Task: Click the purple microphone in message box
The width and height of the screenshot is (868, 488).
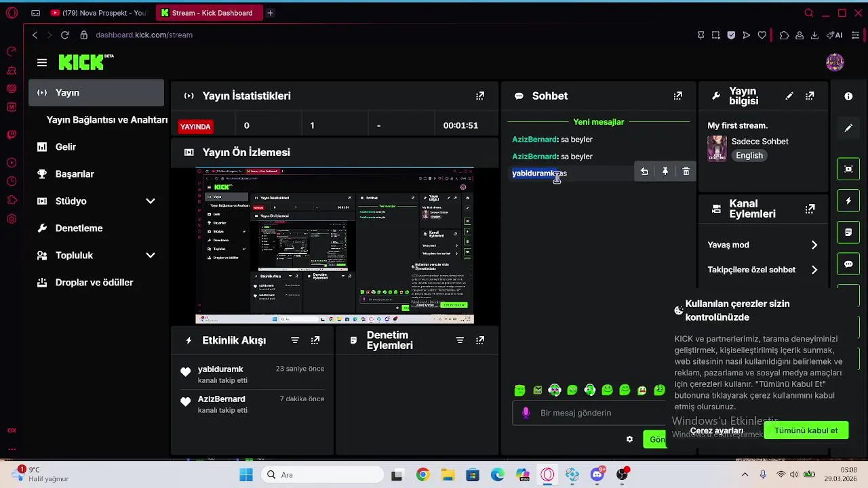Action: (526, 413)
